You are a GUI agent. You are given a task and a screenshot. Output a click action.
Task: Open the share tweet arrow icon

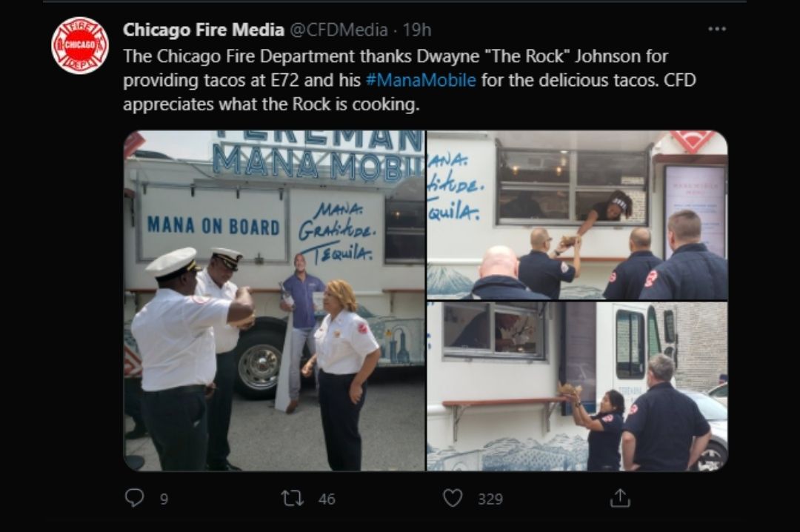620,499
